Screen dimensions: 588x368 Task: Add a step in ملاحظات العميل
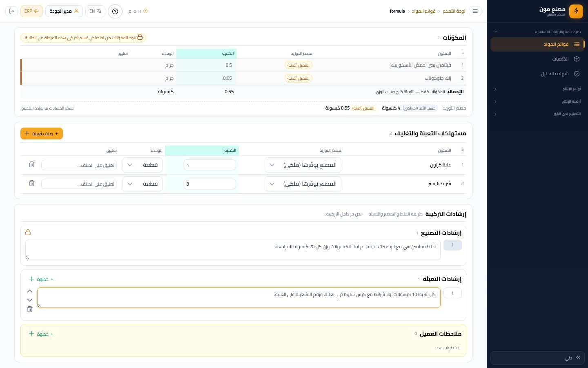[41, 334]
